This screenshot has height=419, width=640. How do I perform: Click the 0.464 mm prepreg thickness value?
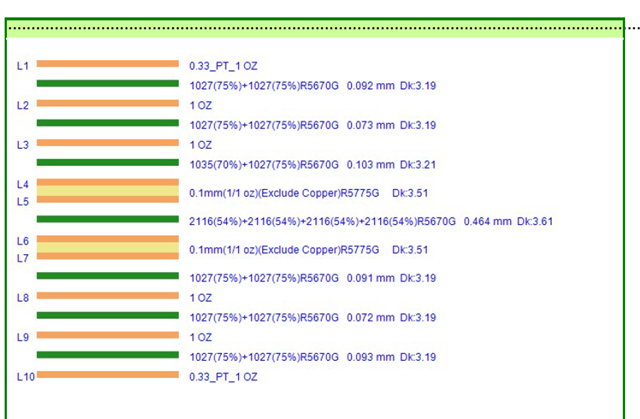click(488, 222)
